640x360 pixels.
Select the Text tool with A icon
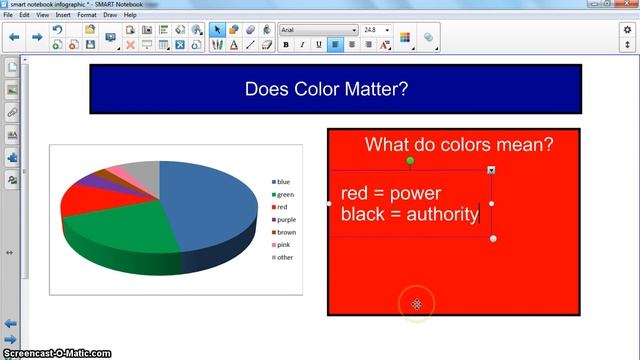point(234,44)
